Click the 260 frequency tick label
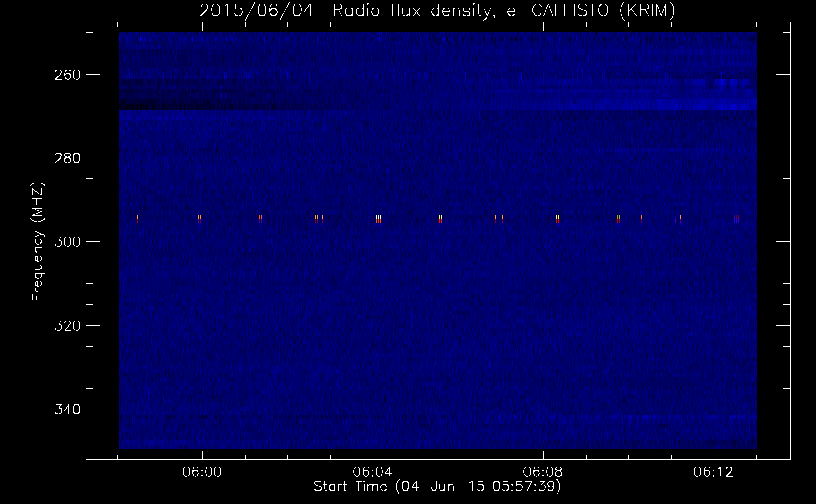Screen dimensions: 816x504 point(67,75)
